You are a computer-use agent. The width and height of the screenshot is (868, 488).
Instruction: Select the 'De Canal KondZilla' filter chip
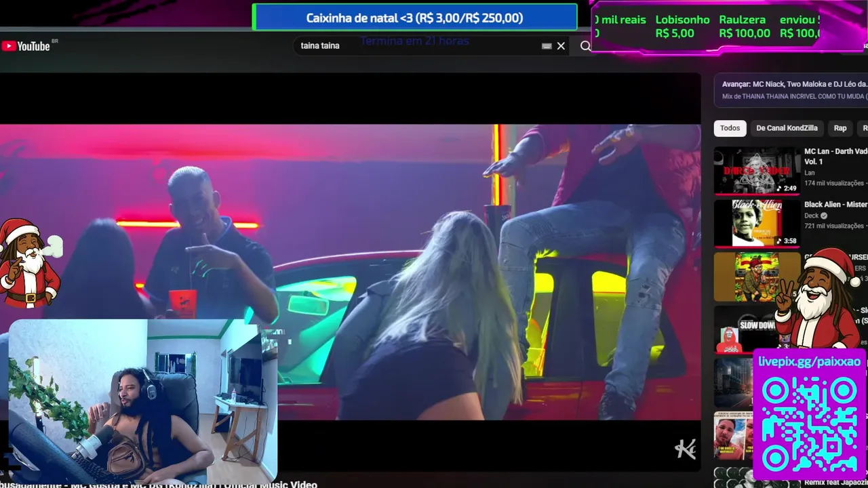click(x=787, y=128)
